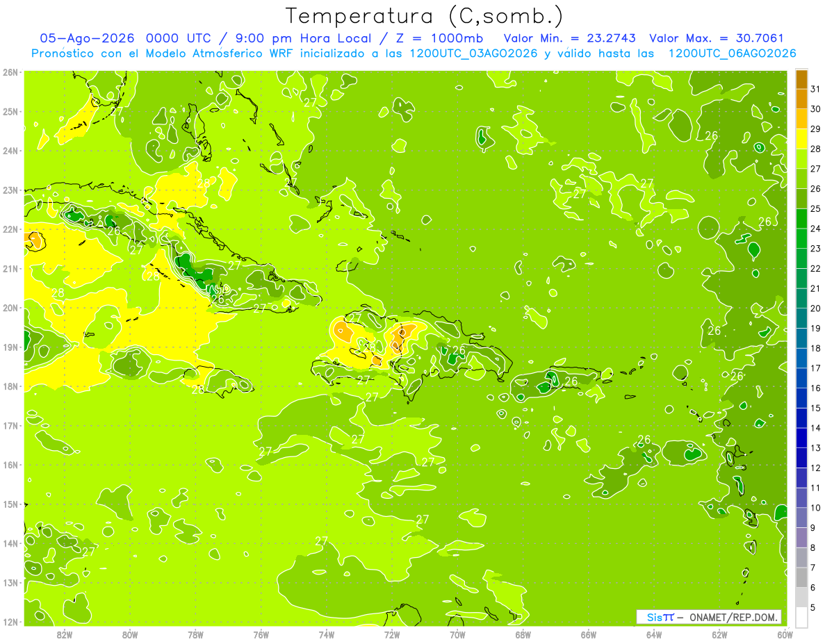Click the "68W" longitude axis label

pyautogui.click(x=523, y=634)
